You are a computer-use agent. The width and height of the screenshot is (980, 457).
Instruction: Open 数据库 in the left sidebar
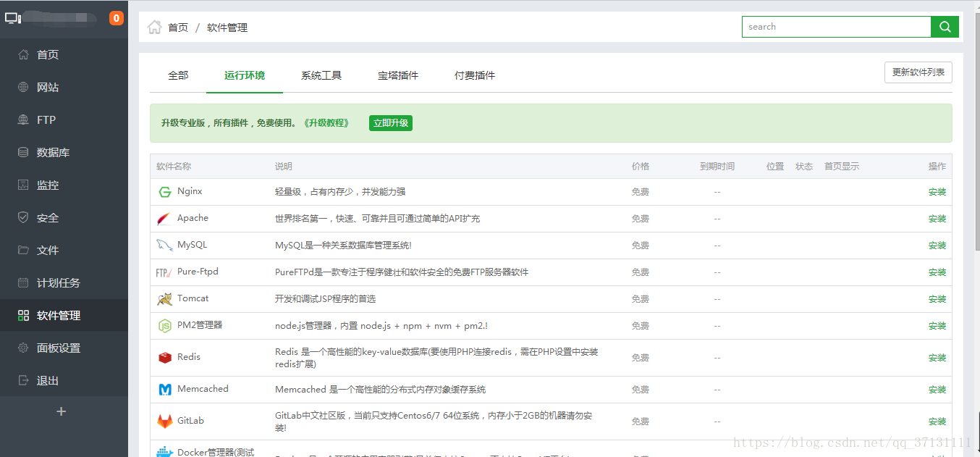(64, 152)
